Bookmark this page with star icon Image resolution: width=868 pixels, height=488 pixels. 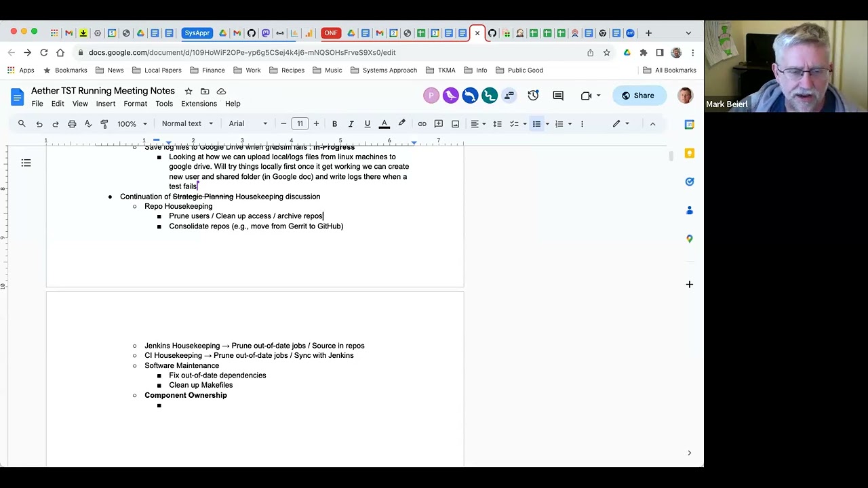(x=606, y=52)
